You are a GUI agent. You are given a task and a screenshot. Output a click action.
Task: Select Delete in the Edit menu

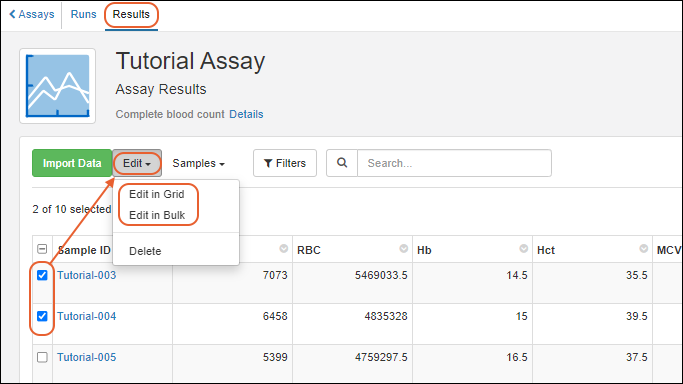coord(145,251)
